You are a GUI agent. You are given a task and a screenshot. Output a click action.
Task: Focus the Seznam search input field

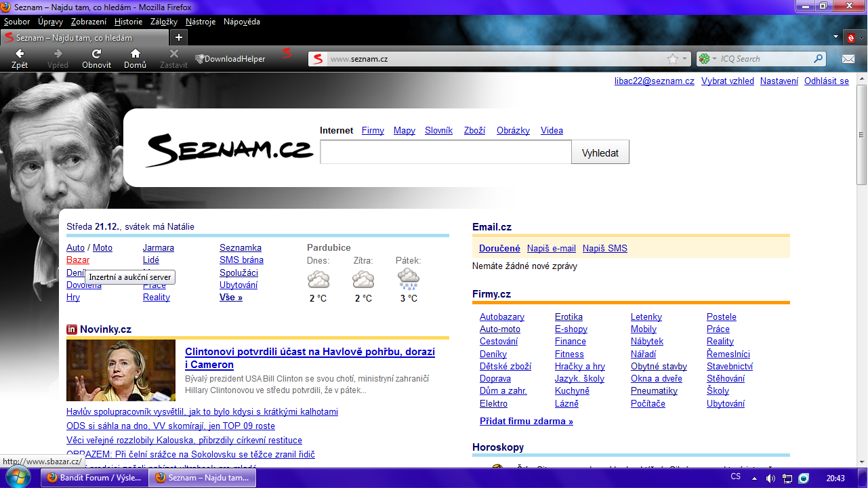pos(446,152)
